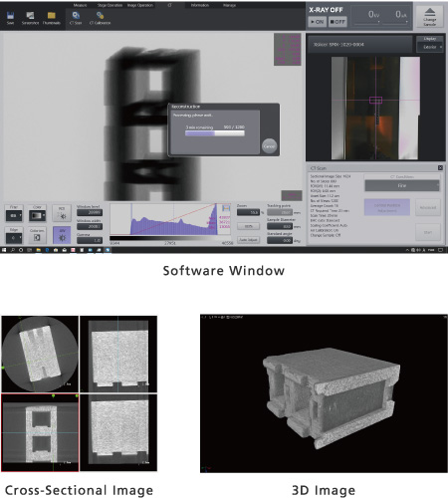
Task: Open the Edge dropdown
Action: click(14, 237)
